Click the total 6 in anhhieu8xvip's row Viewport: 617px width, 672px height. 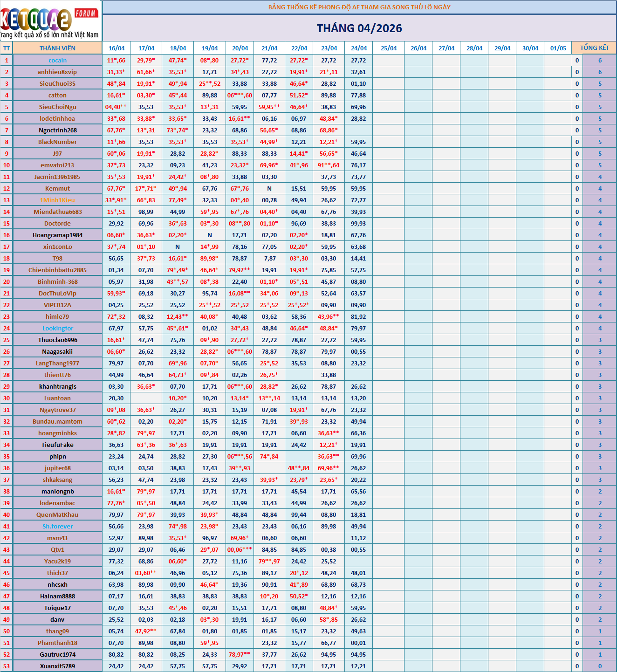tap(600, 72)
